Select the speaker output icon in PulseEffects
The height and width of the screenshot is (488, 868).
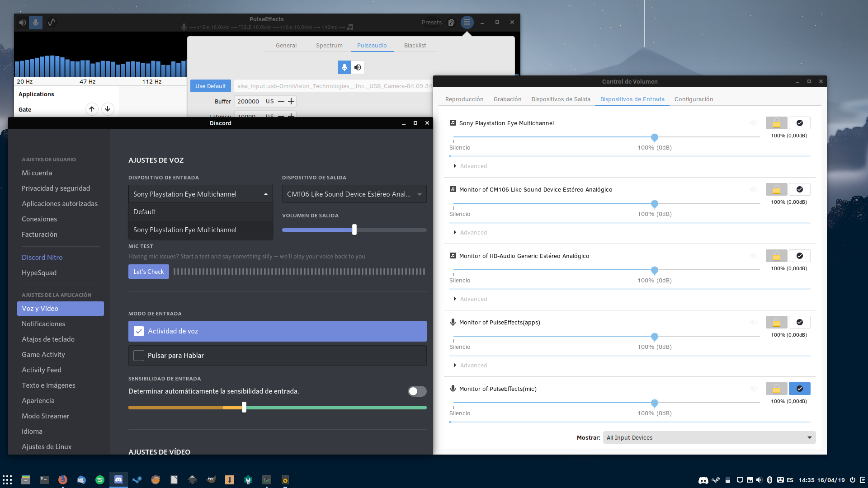pos(22,22)
